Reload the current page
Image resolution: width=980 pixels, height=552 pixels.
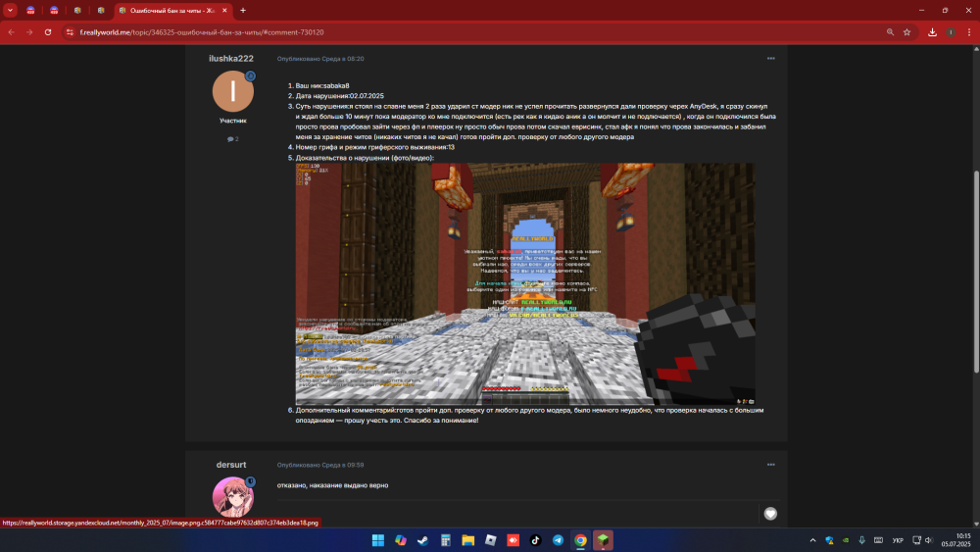[x=48, y=32]
